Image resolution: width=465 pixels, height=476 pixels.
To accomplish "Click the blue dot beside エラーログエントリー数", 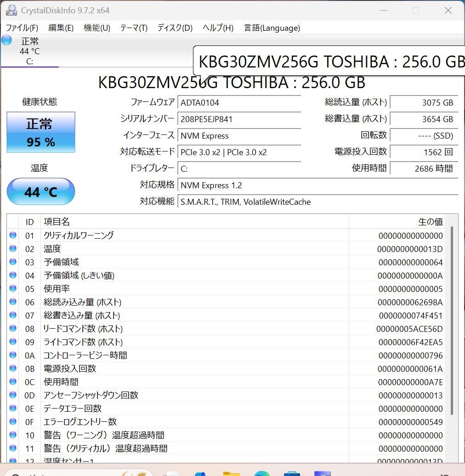I will pyautogui.click(x=13, y=422).
